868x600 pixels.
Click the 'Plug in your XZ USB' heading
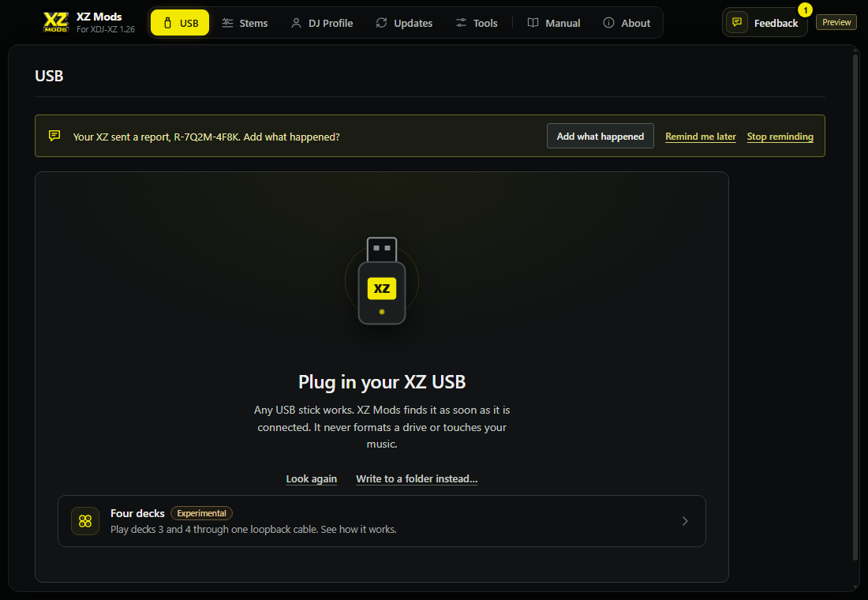point(382,382)
